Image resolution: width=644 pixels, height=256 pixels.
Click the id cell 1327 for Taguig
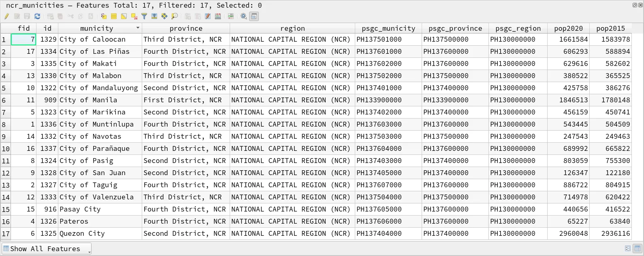(47, 185)
